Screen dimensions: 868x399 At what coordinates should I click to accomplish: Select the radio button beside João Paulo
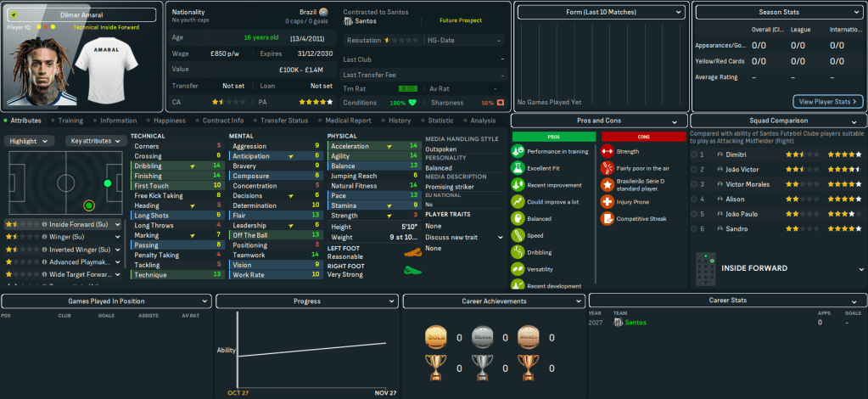point(695,215)
